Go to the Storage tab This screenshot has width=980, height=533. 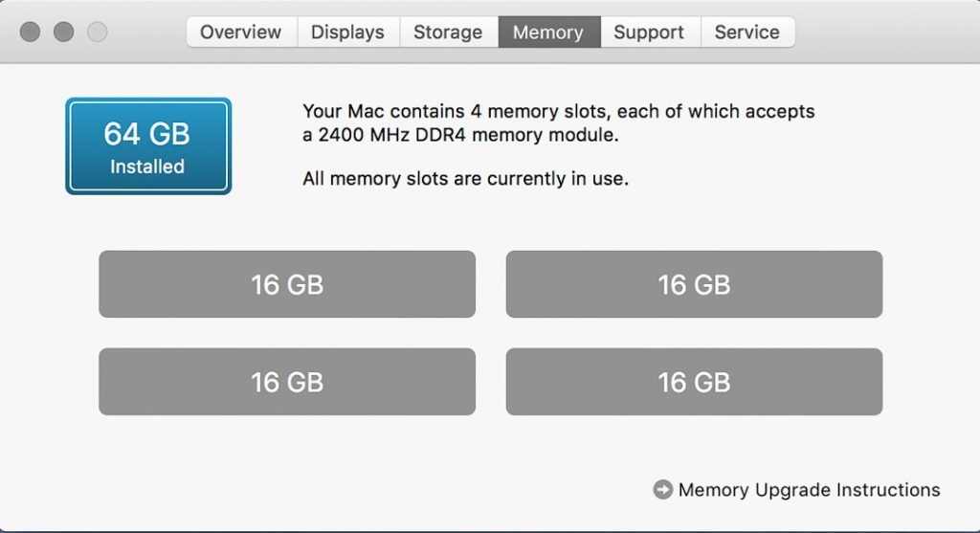pos(448,32)
